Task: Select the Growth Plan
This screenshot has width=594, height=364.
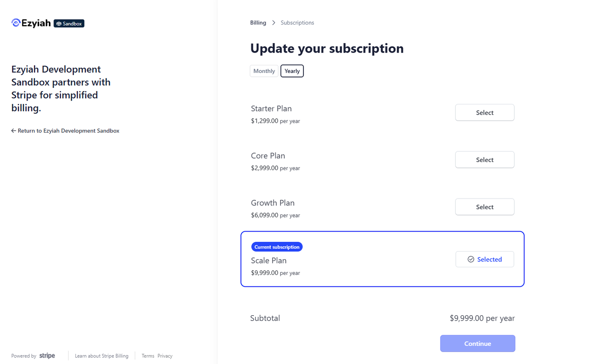Action: [485, 207]
